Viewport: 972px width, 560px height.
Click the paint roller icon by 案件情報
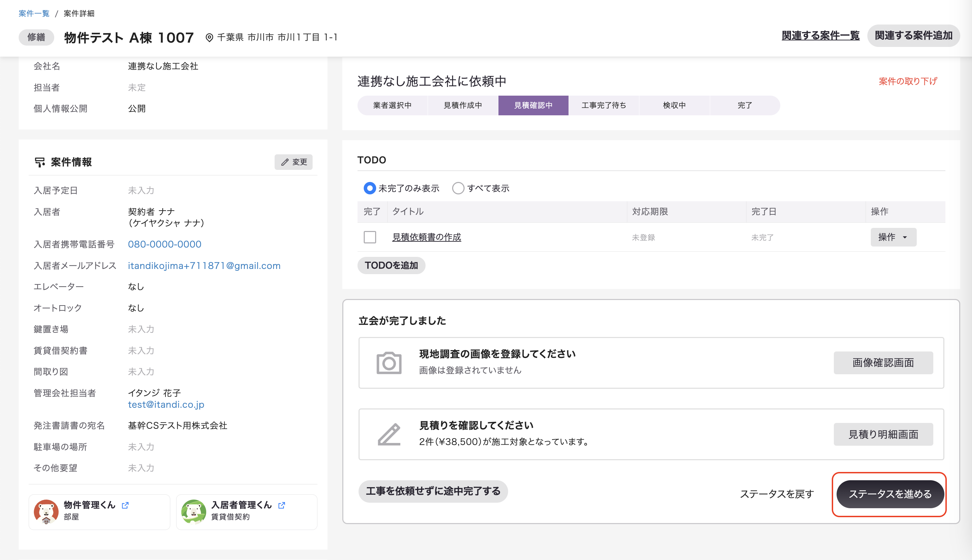point(40,162)
